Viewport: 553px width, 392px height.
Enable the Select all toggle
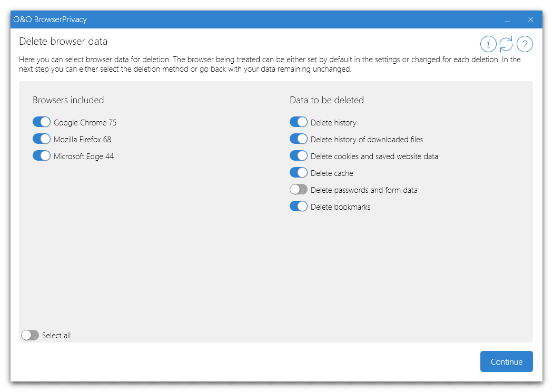coord(30,335)
